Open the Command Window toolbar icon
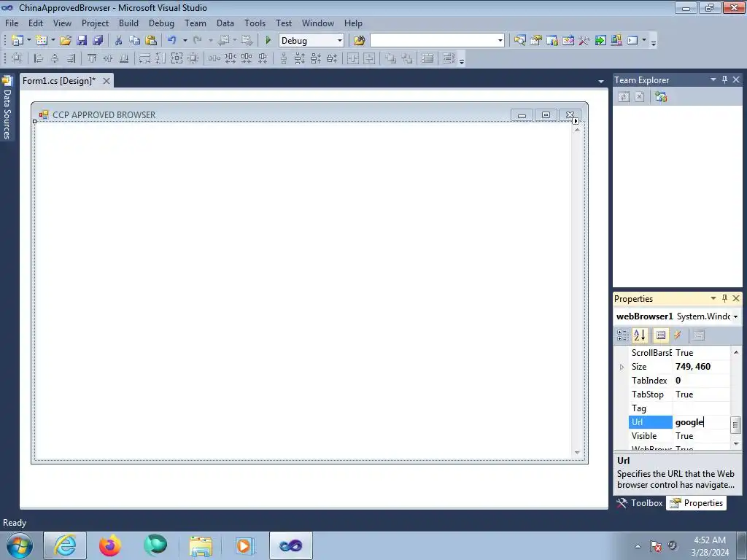747x560 pixels. coord(632,41)
